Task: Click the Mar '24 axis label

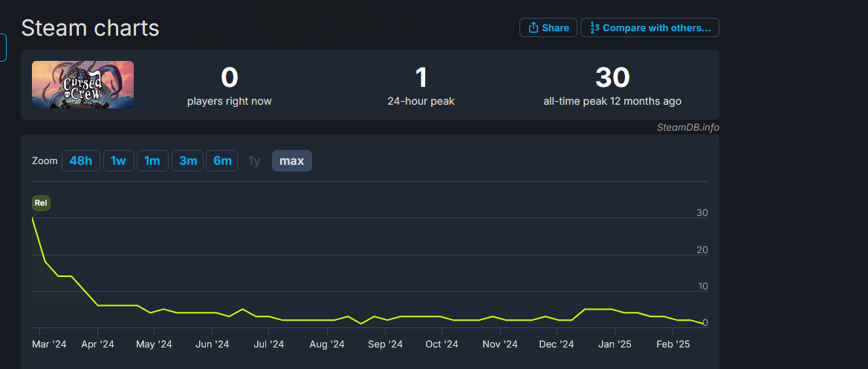Action: point(49,344)
